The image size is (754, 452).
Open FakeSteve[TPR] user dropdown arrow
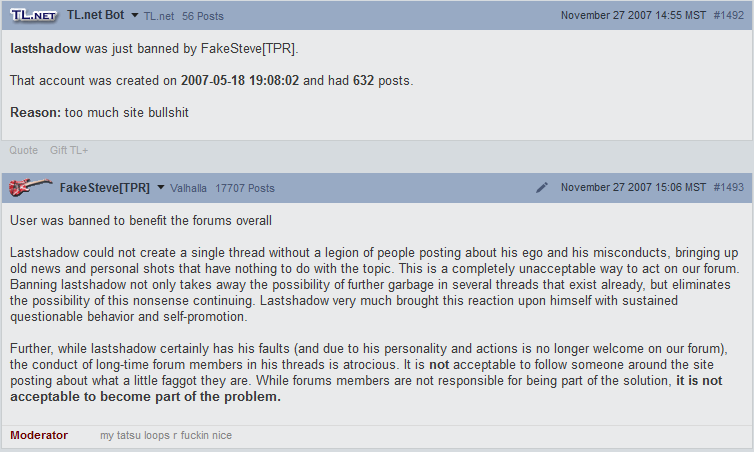160,187
